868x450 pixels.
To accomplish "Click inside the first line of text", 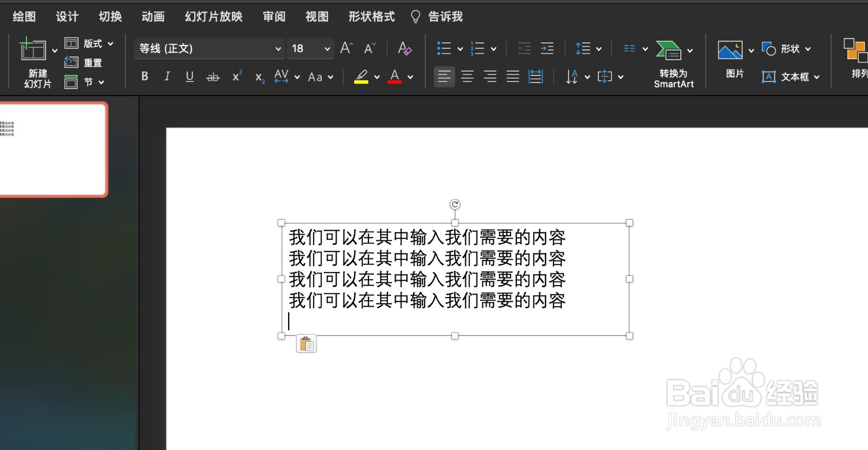I will pos(427,237).
